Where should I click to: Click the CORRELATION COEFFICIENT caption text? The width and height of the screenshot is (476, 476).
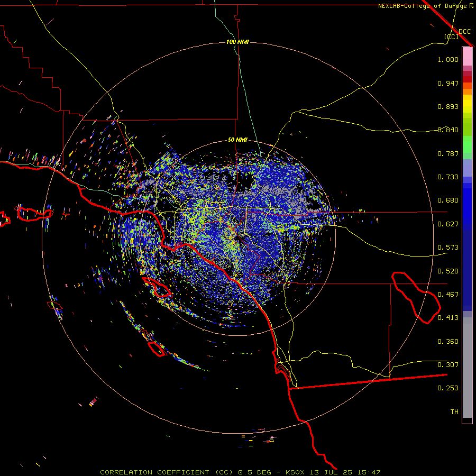[154, 472]
